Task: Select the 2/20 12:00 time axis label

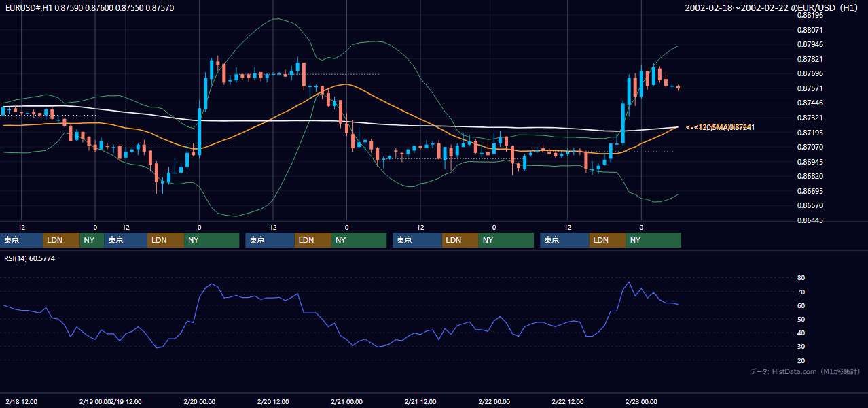Action: (272, 402)
